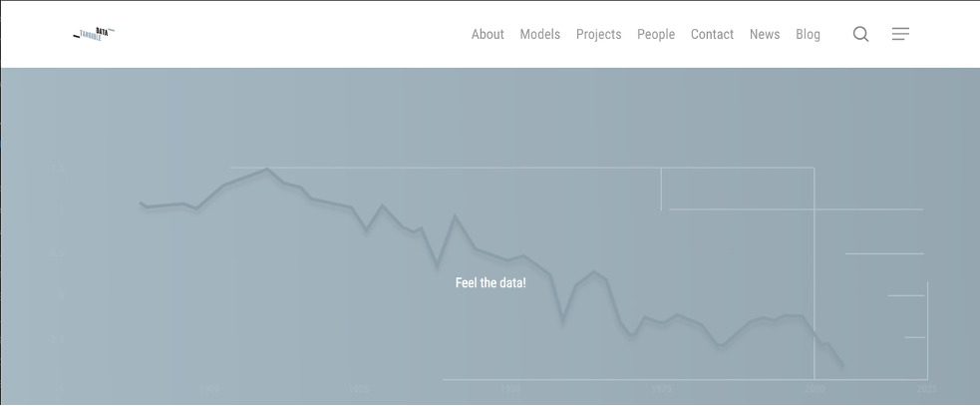The width and height of the screenshot is (980, 406).
Task: Select the 2025 label on the x-axis
Action: [926, 389]
